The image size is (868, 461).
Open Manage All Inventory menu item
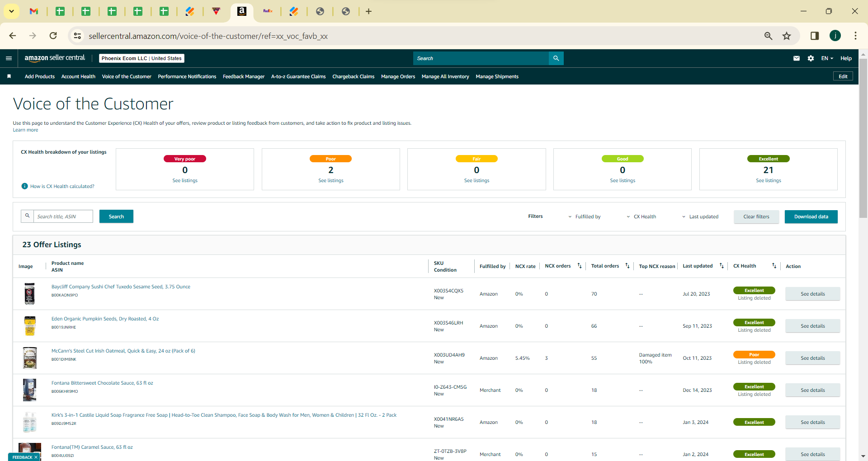[445, 76]
